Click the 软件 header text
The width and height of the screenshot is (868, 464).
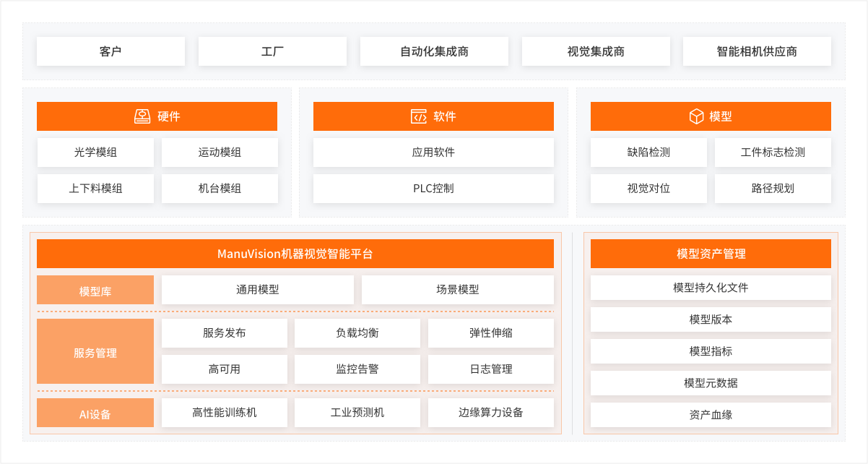coord(445,116)
